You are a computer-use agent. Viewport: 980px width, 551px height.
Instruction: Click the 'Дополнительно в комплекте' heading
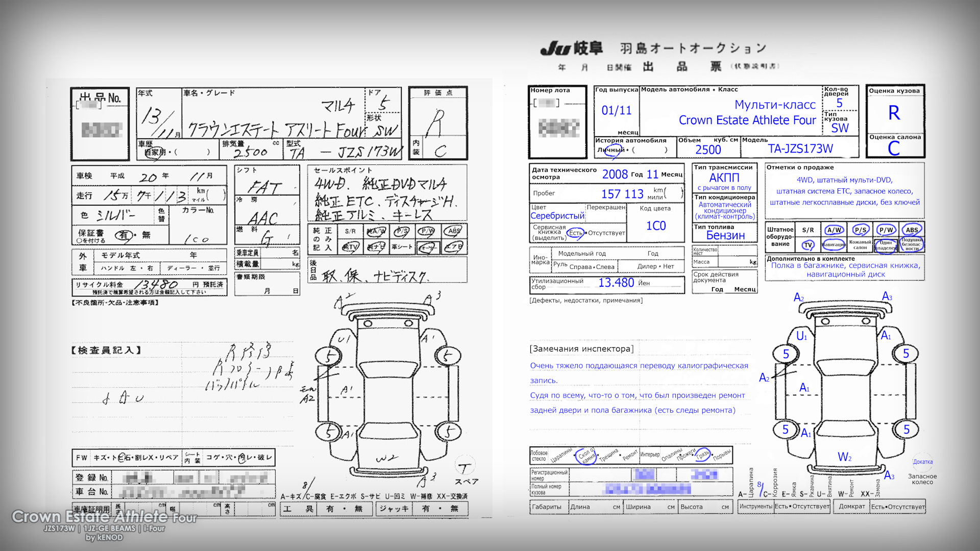coord(811,259)
